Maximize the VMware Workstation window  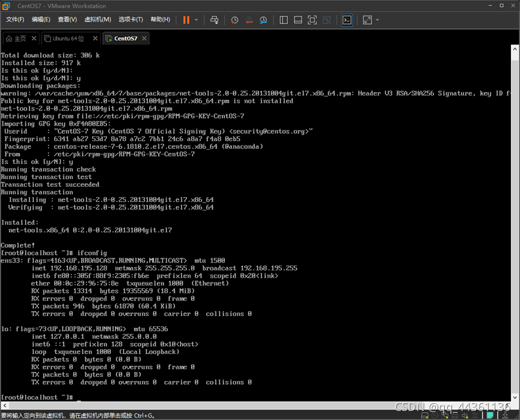pyautogui.click(x=502, y=5)
